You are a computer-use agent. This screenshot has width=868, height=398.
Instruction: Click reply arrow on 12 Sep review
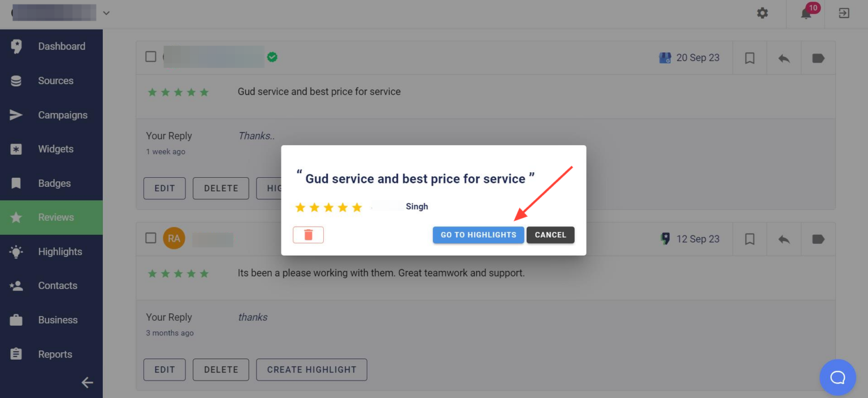point(784,239)
